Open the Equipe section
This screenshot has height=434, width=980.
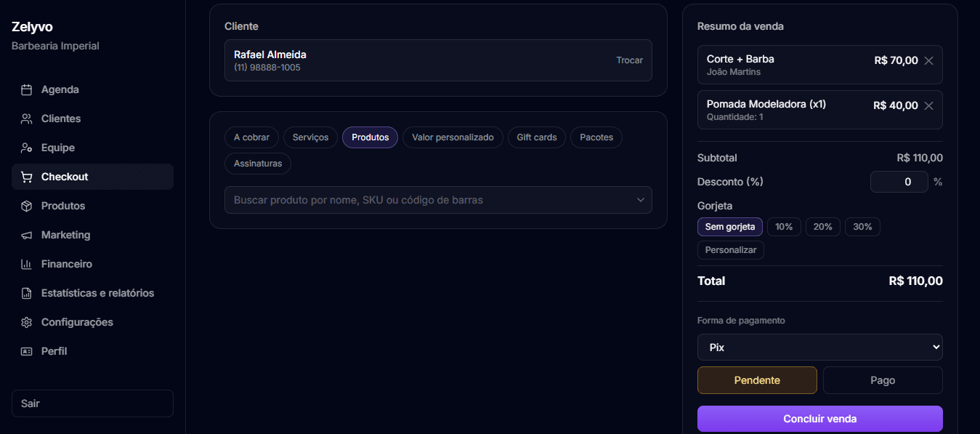coord(92,148)
